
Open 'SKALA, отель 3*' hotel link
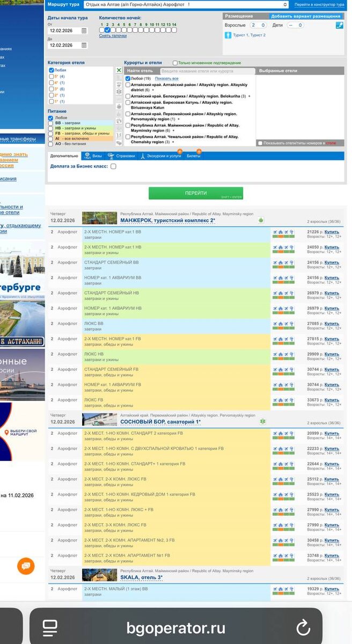[141, 577]
